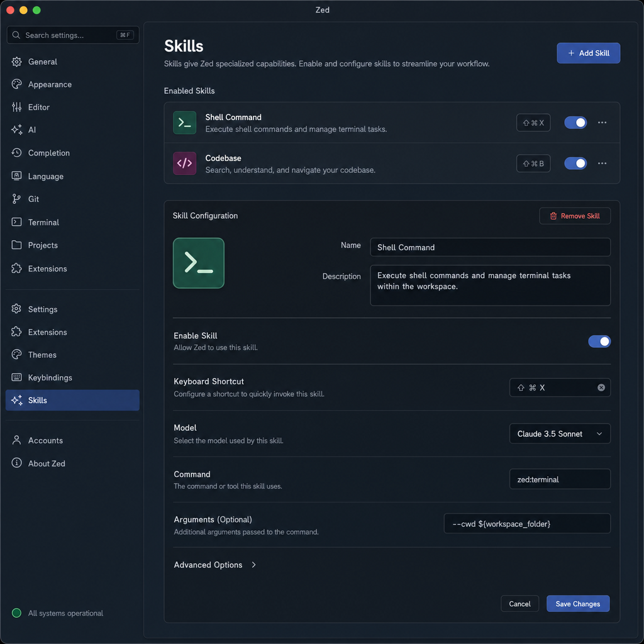
Task: Open more options for Codebase row
Action: click(602, 163)
